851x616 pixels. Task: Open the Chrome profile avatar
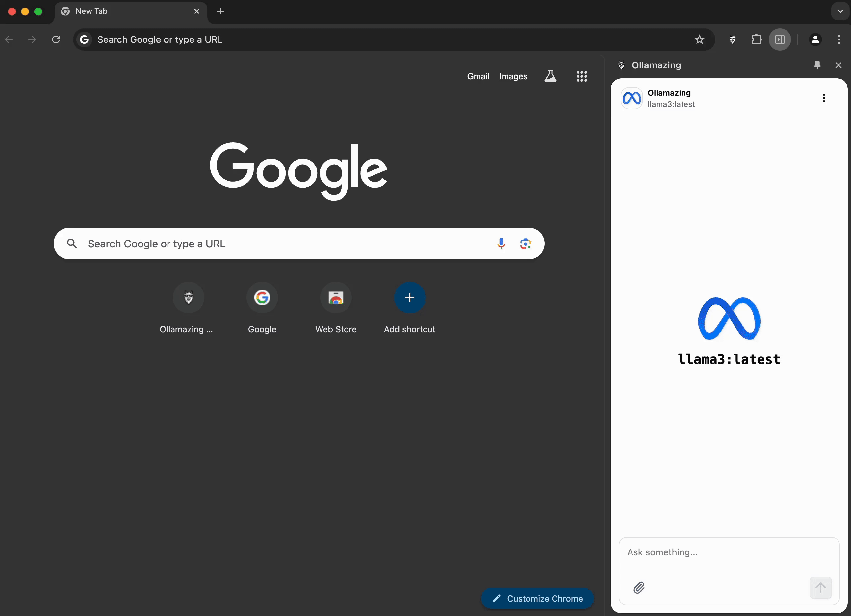click(x=815, y=39)
